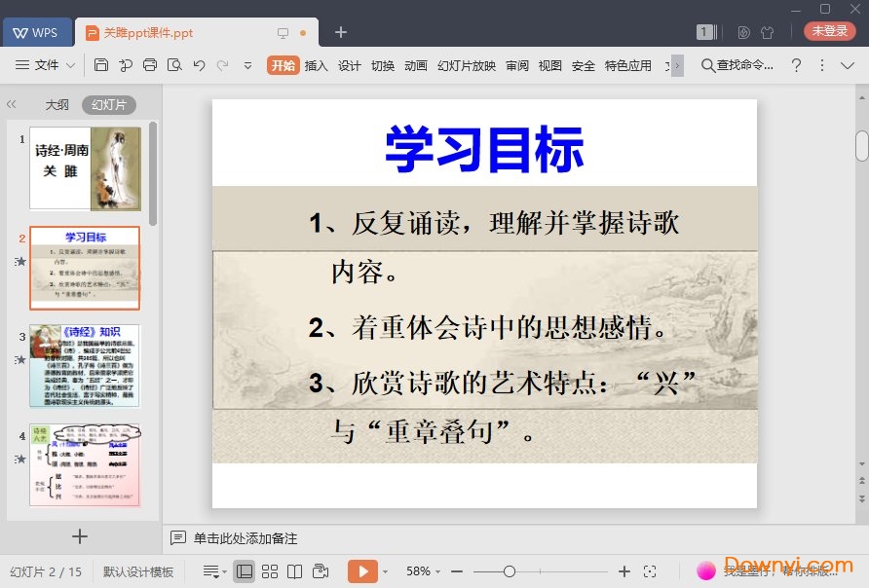
Task: Switch to the 大纲 outline view
Action: tap(57, 104)
